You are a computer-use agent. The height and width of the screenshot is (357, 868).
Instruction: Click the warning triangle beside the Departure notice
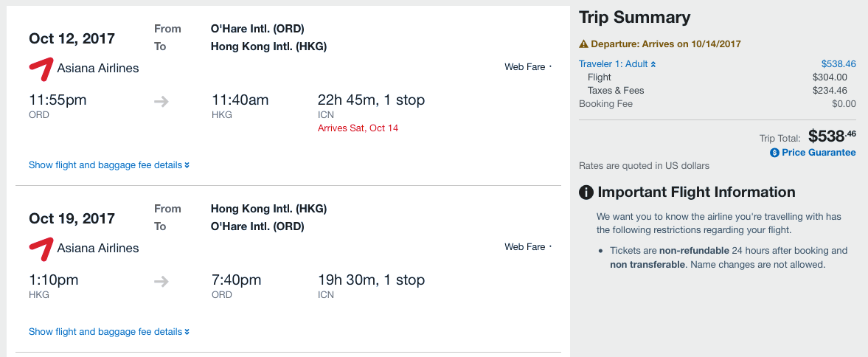pyautogui.click(x=583, y=44)
